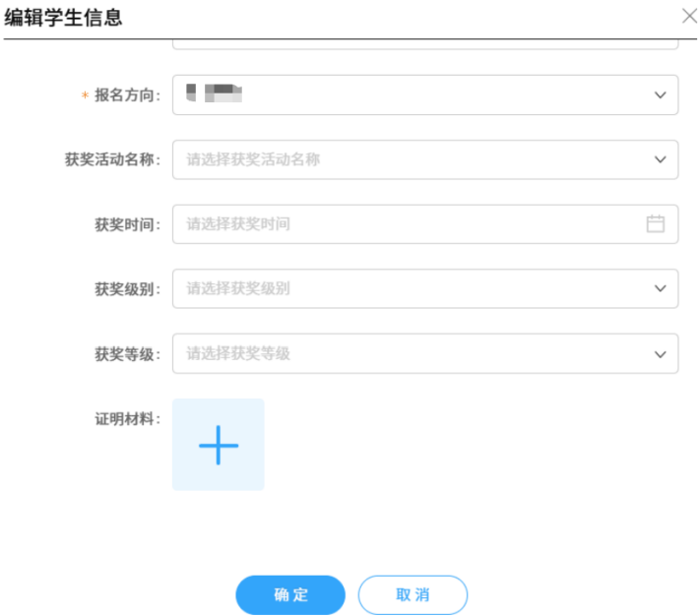Click the 编辑学生信息 dialog title
Viewport: 698px width, 616px height.
64,17
